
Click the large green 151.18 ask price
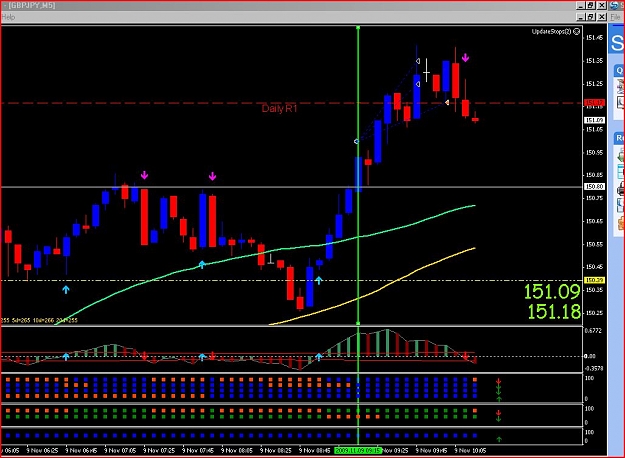coord(554,312)
